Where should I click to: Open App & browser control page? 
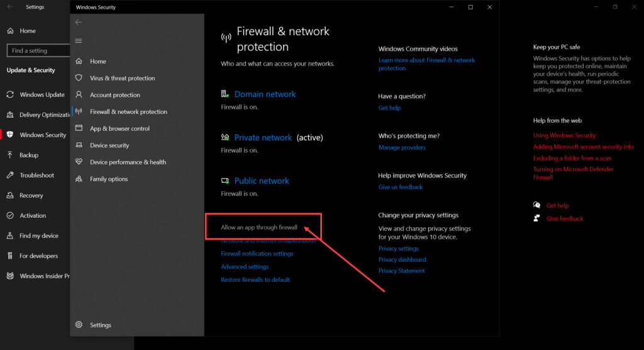pyautogui.click(x=120, y=128)
